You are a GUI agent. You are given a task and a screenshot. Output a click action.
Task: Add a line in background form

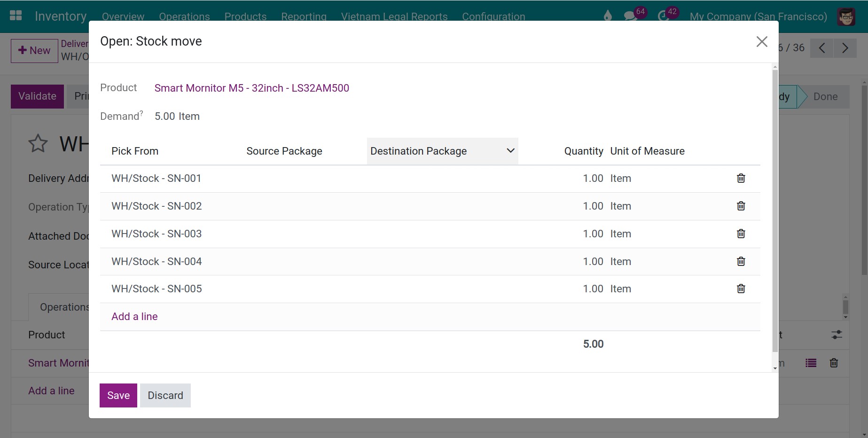51,391
